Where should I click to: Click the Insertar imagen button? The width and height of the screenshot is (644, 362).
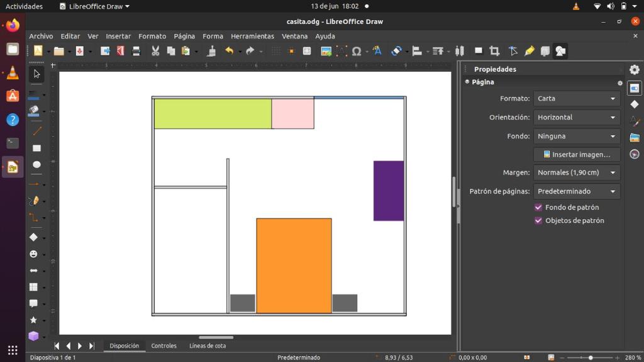click(x=577, y=154)
